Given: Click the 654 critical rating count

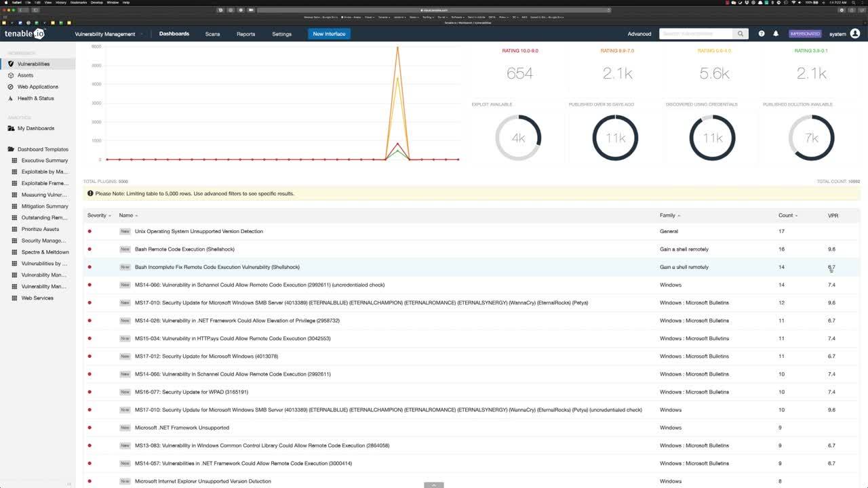Looking at the screenshot, I should [520, 73].
